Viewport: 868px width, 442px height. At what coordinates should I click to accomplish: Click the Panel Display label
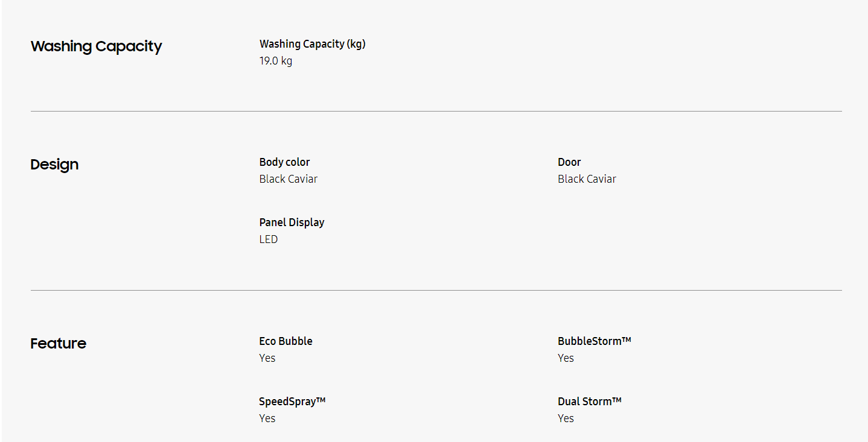tap(292, 223)
